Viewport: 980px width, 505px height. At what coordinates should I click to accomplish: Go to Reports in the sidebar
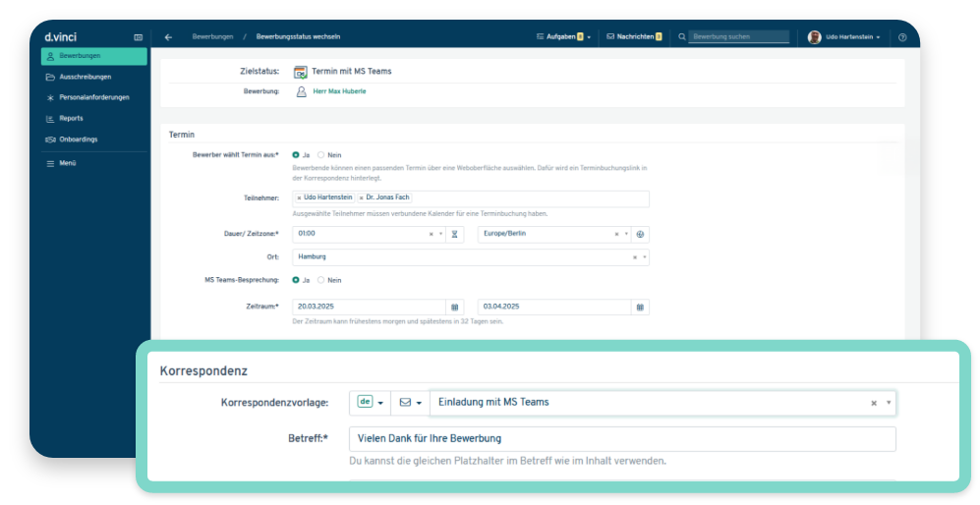click(71, 118)
